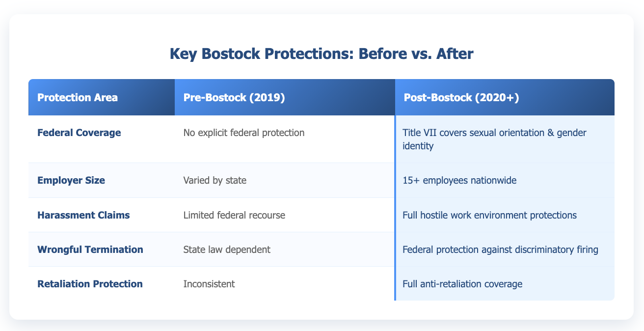Click 'Federal protection against discriminatory firing' cell
Image resolution: width=644 pixels, height=331 pixels.
pyautogui.click(x=501, y=249)
